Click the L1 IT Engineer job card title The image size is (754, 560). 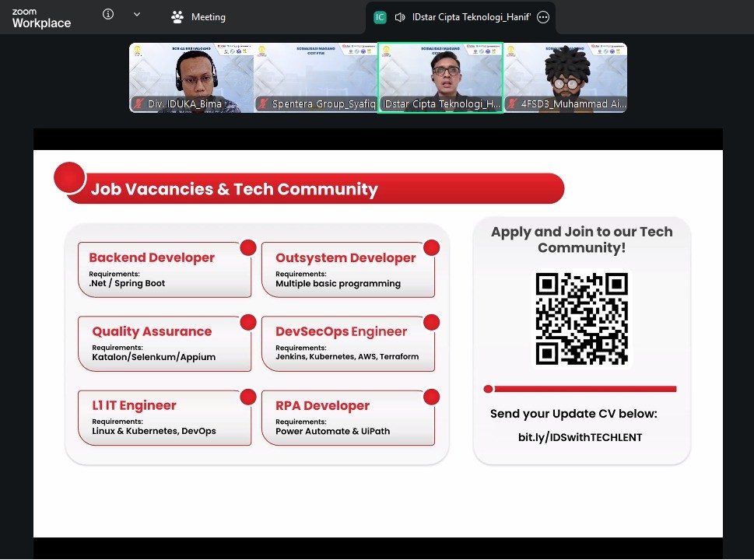coord(134,405)
